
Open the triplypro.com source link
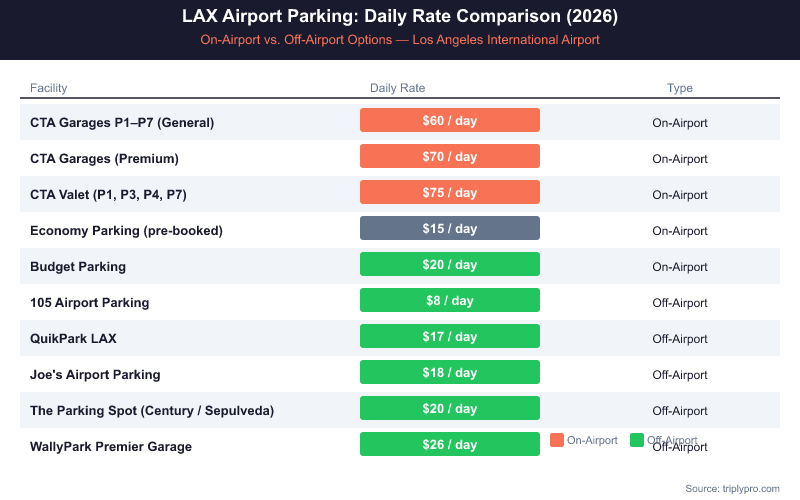point(732,488)
